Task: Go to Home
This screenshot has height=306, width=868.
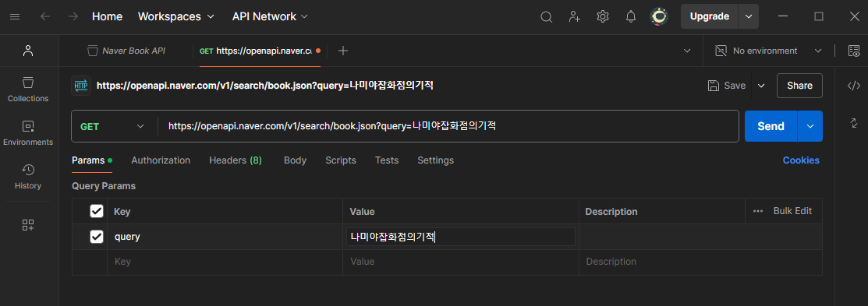Action: [x=107, y=16]
